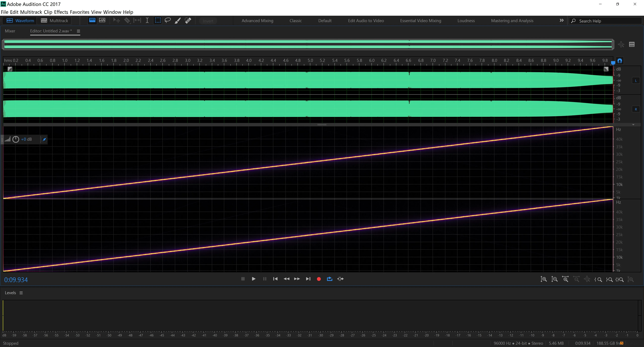Open the Window menu
Viewport: 644px width, 347px height.
click(x=112, y=12)
